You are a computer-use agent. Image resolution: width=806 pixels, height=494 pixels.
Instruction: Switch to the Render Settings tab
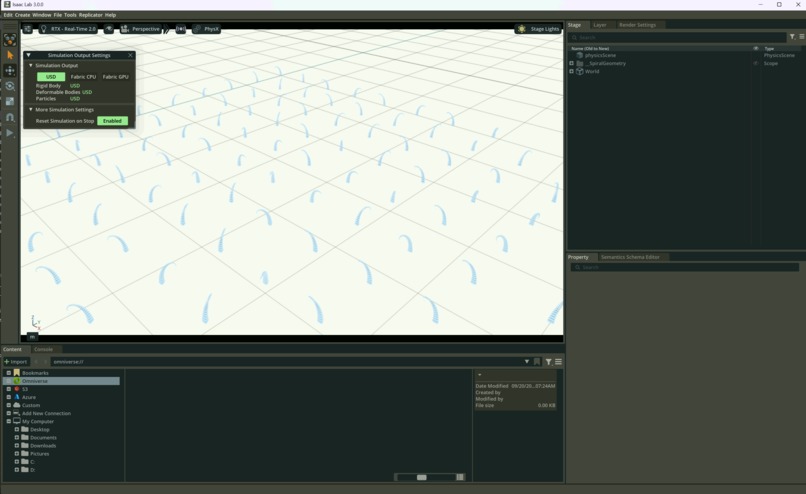(637, 25)
